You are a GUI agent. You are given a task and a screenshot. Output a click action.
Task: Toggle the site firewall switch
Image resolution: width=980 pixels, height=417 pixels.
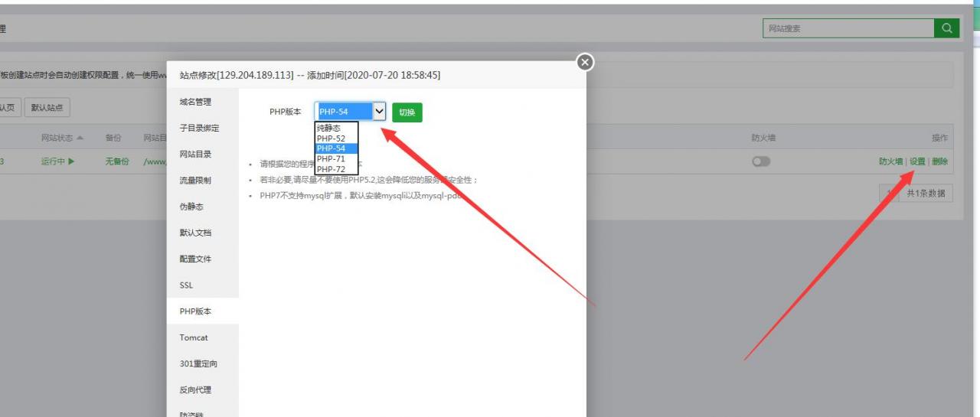pos(761,161)
